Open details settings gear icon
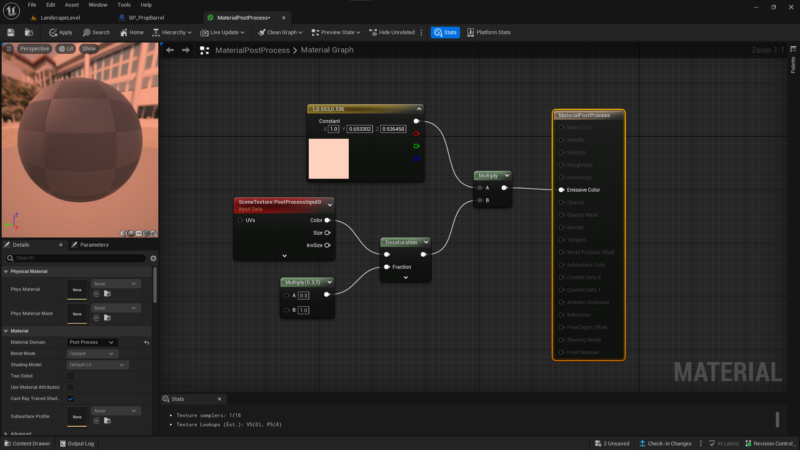 click(153, 258)
